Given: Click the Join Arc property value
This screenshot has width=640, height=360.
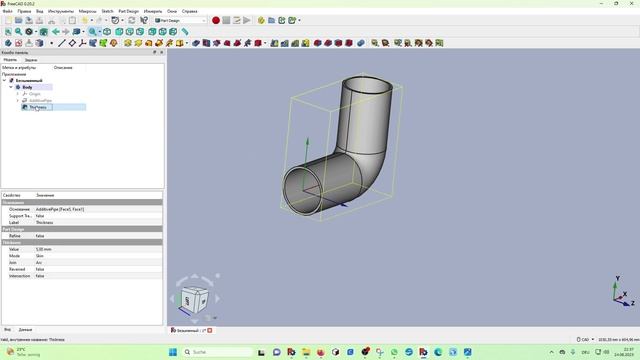Looking at the screenshot, I should click(98, 262).
